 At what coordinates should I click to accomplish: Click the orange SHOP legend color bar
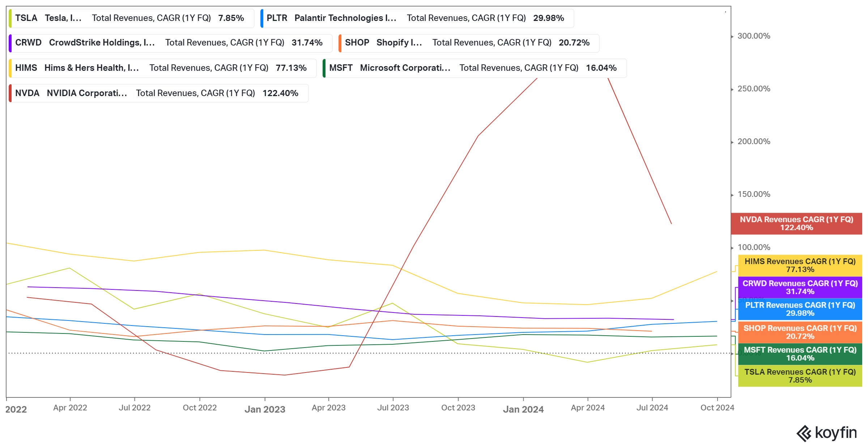click(340, 43)
